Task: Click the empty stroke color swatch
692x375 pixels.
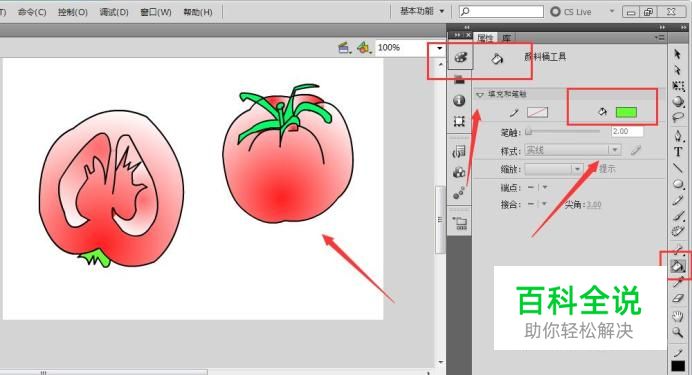Action: click(538, 112)
